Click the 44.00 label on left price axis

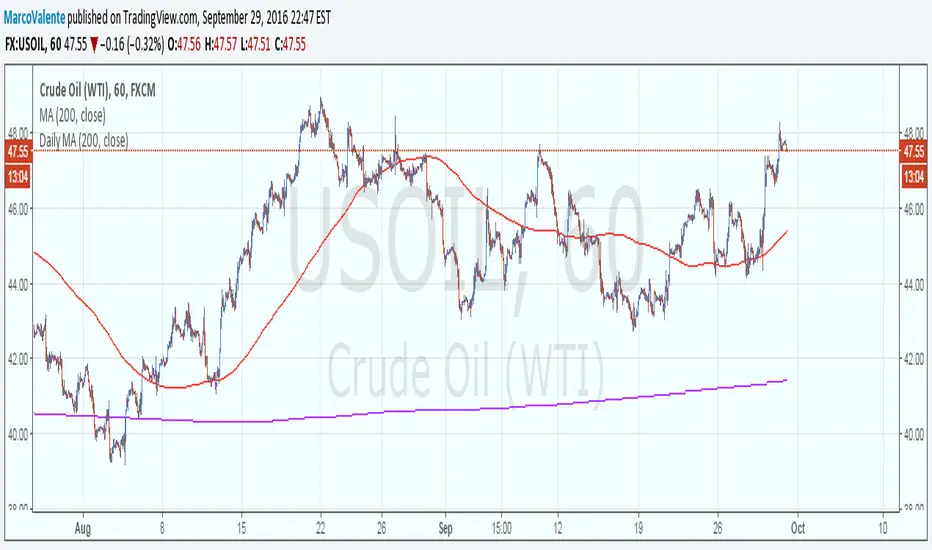point(18,284)
